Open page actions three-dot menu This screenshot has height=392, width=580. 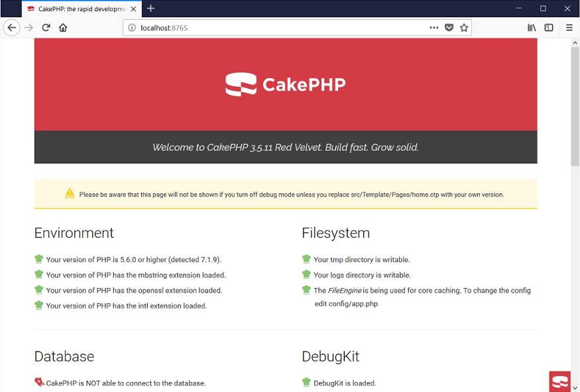point(434,28)
